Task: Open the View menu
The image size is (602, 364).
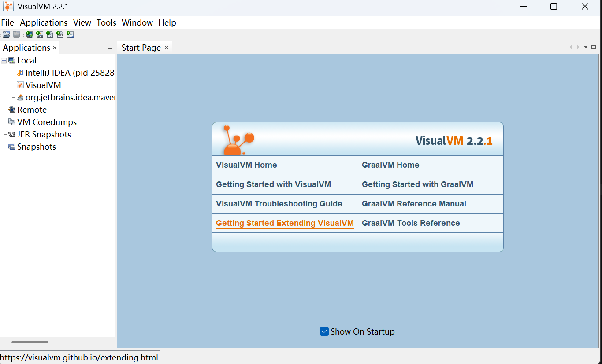Action: pos(82,22)
